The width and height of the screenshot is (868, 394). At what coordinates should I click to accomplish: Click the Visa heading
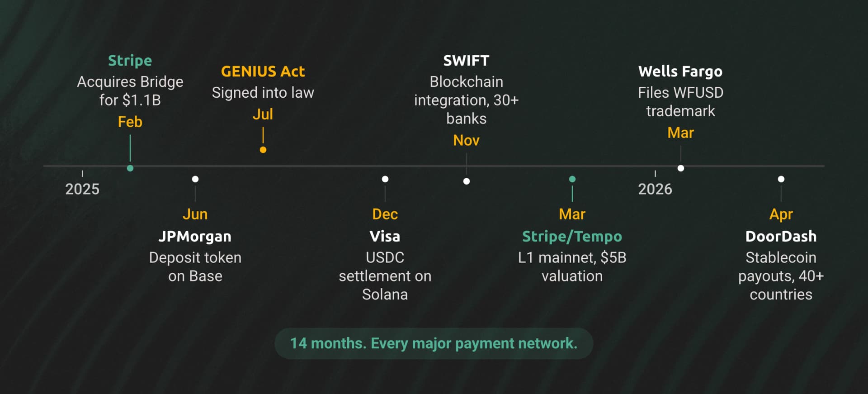(x=385, y=237)
